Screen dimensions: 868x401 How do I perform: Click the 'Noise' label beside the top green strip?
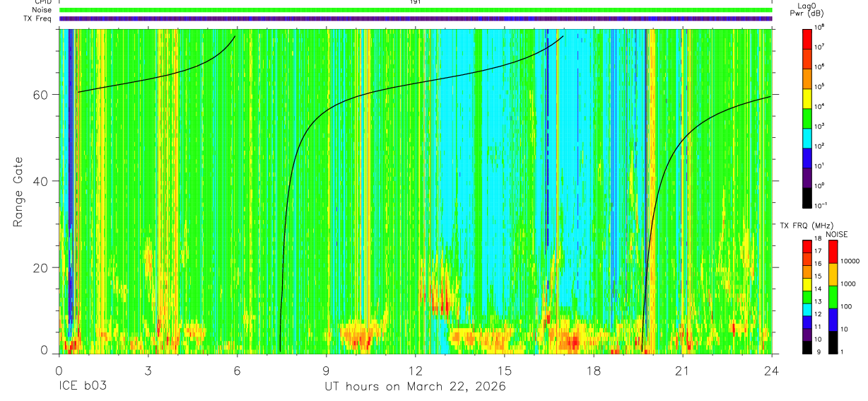tap(43, 10)
